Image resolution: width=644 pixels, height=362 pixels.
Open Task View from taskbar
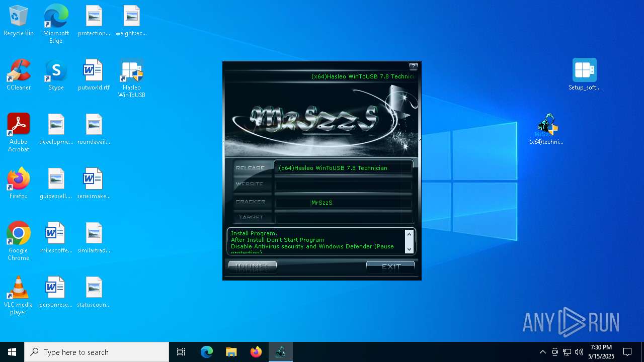(181, 352)
